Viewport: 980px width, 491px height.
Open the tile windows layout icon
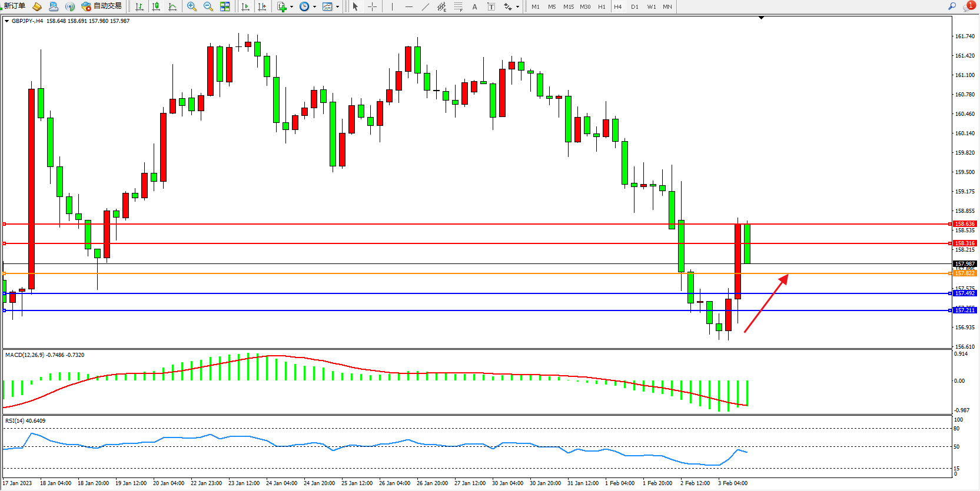[225, 6]
